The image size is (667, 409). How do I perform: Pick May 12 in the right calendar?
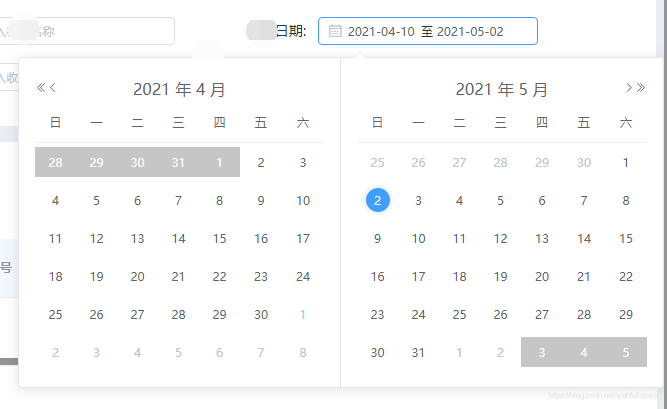pyautogui.click(x=501, y=238)
